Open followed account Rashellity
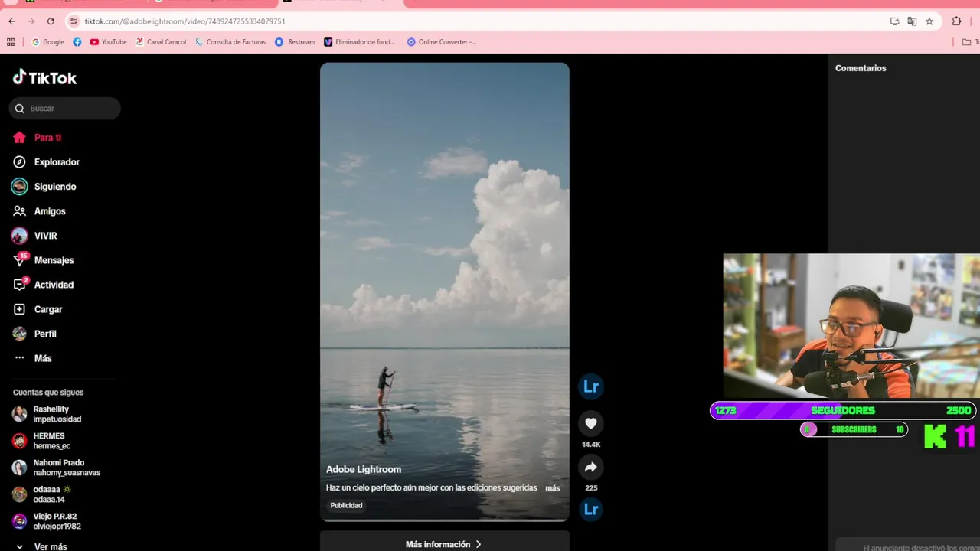The image size is (980, 551). pos(57,414)
